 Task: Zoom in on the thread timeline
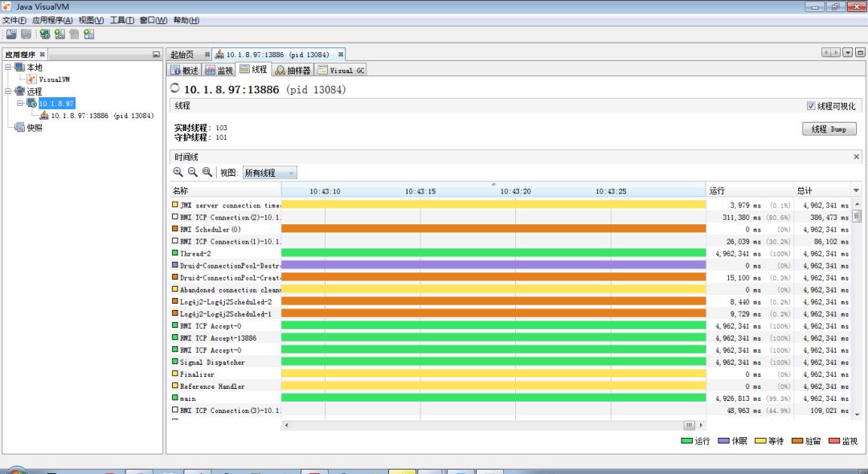pyautogui.click(x=178, y=172)
